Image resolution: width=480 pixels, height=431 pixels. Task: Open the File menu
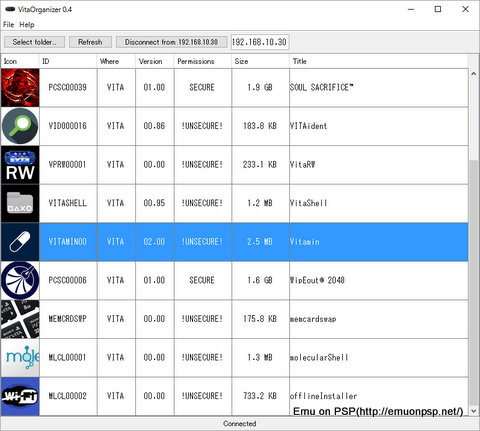[8, 25]
